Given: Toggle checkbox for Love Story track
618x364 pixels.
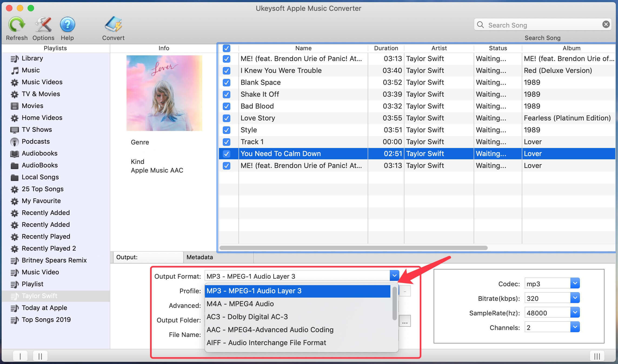Looking at the screenshot, I should pyautogui.click(x=226, y=118).
